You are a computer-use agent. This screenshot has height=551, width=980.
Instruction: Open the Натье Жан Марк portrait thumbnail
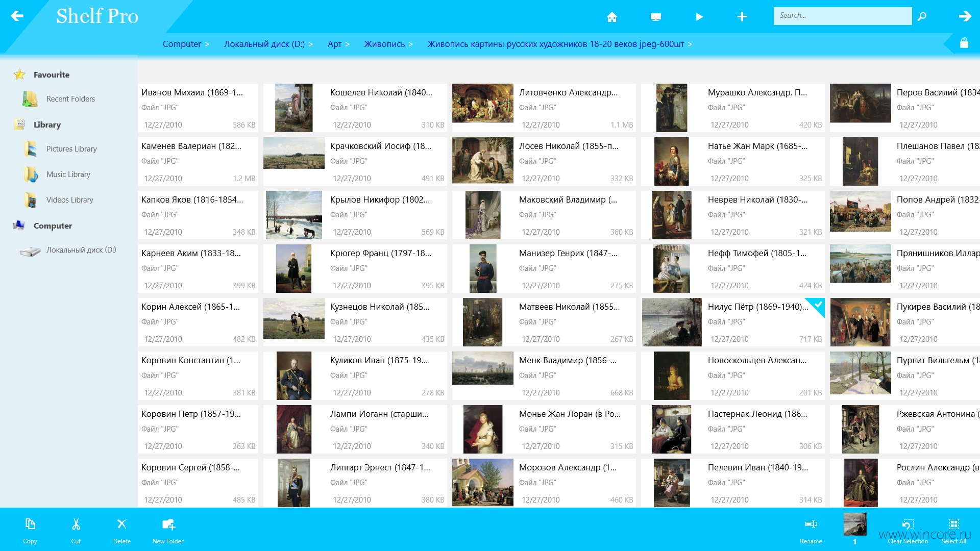pyautogui.click(x=672, y=161)
